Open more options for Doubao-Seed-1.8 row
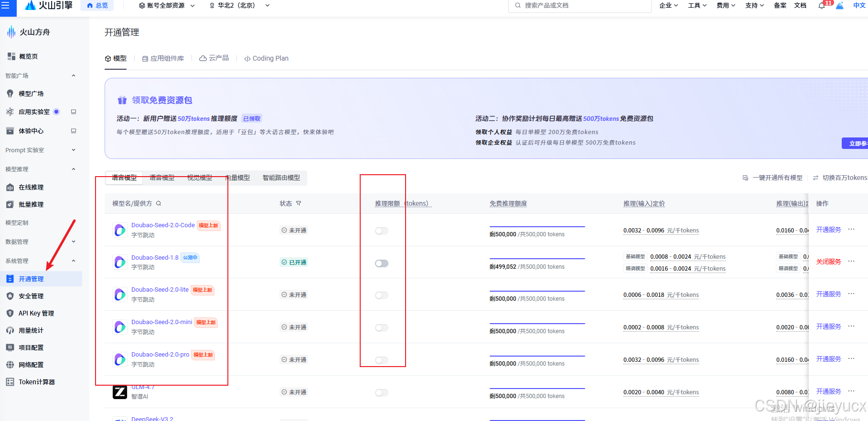 coord(851,262)
